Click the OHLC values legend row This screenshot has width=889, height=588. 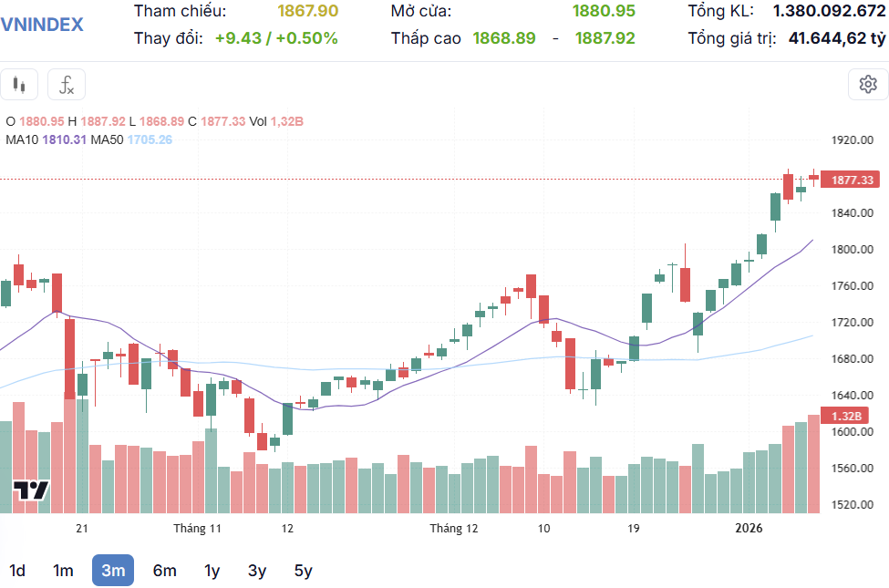click(155, 121)
